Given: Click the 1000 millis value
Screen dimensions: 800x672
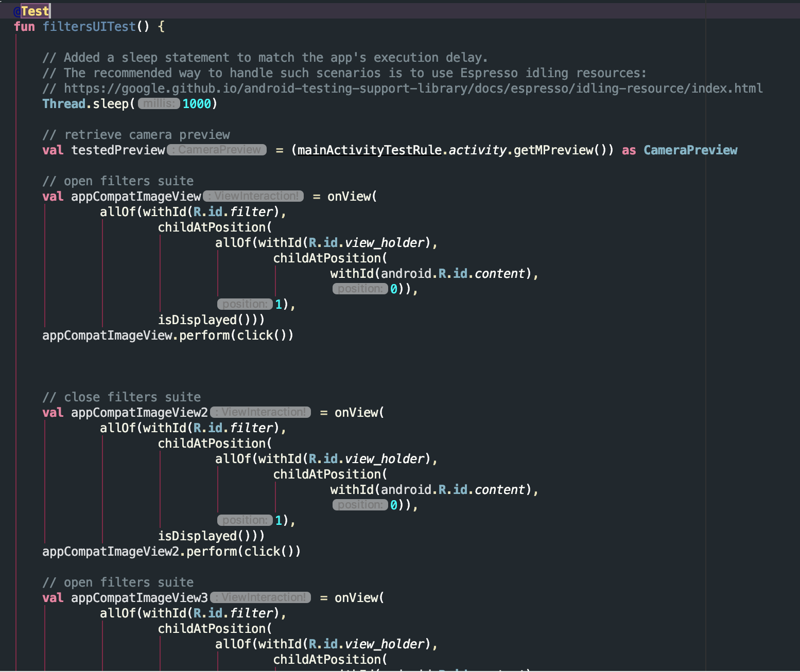Looking at the screenshot, I should coord(197,103).
